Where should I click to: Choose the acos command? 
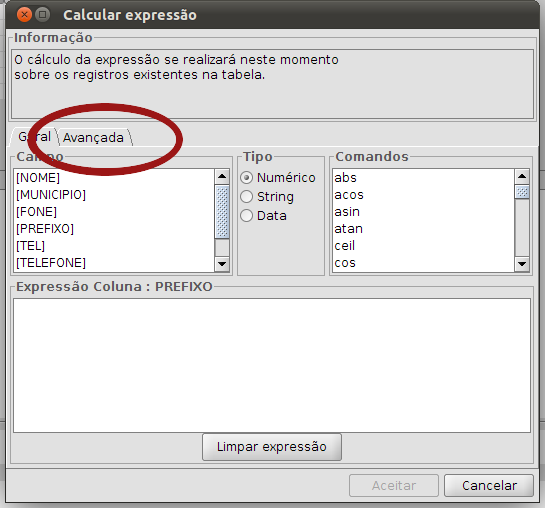(423, 195)
